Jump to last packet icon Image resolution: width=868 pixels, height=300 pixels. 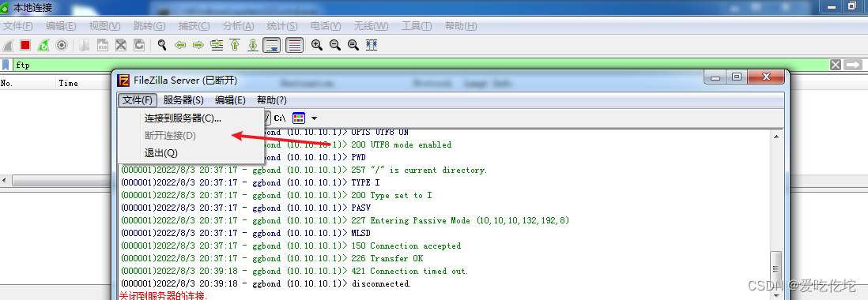tap(253, 45)
